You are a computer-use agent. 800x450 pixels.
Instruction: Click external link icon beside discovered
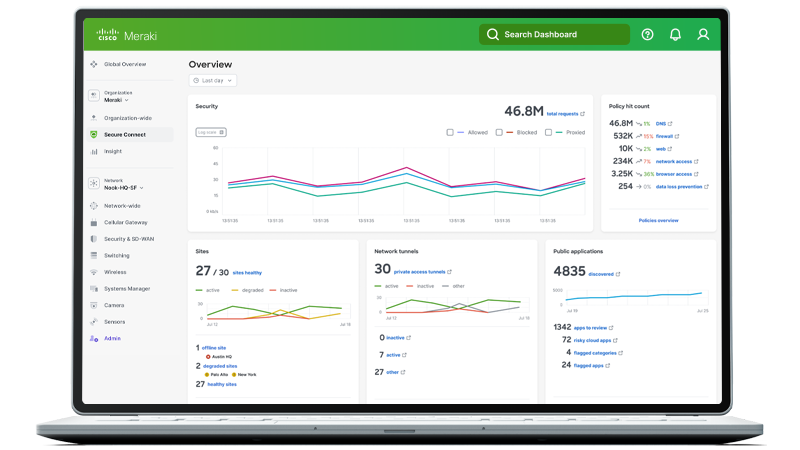[618, 274]
